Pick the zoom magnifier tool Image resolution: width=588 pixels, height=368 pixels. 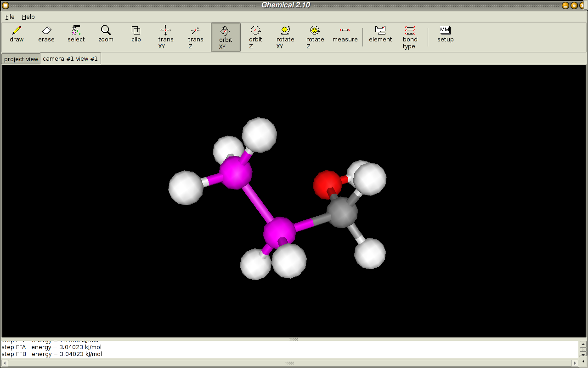click(x=106, y=34)
